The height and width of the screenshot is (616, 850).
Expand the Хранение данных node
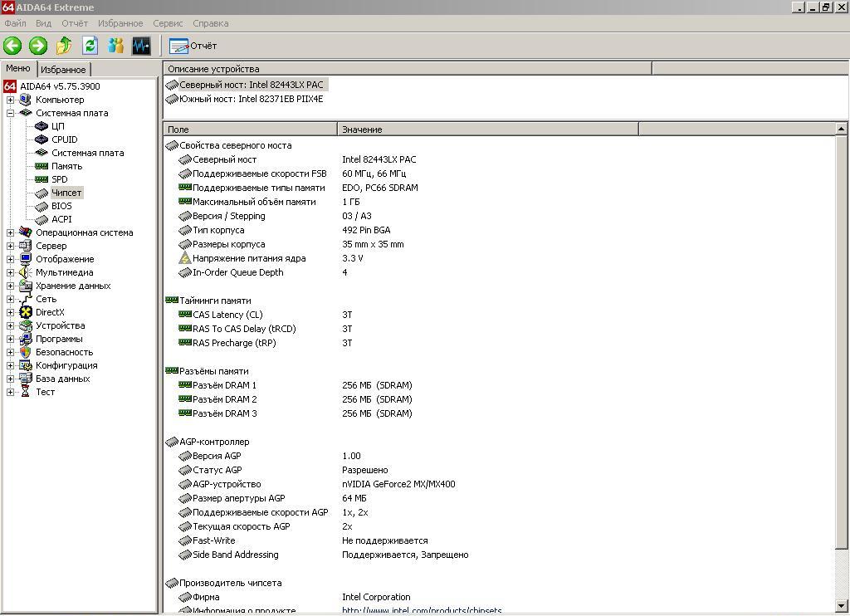point(10,286)
